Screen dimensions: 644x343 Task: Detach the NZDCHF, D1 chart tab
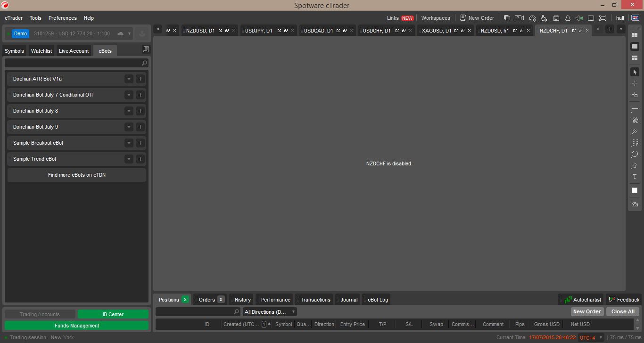tap(574, 30)
